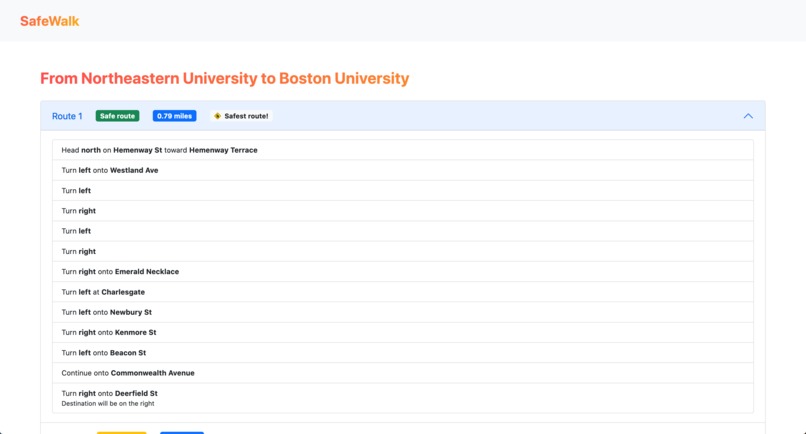Click note Destination will be on the right
Screen dimensions: 806x434
coord(108,404)
